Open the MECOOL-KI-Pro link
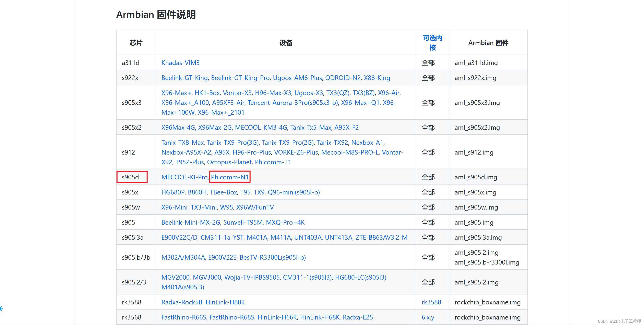Image resolution: width=644 pixels, height=325 pixels. point(184,177)
